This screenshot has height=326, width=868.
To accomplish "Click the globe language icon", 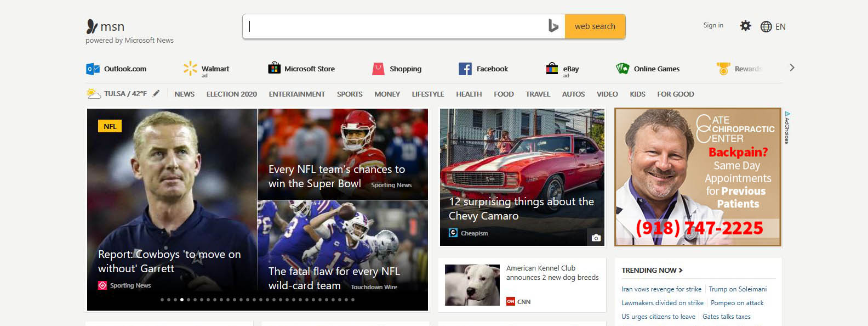I will tap(766, 26).
